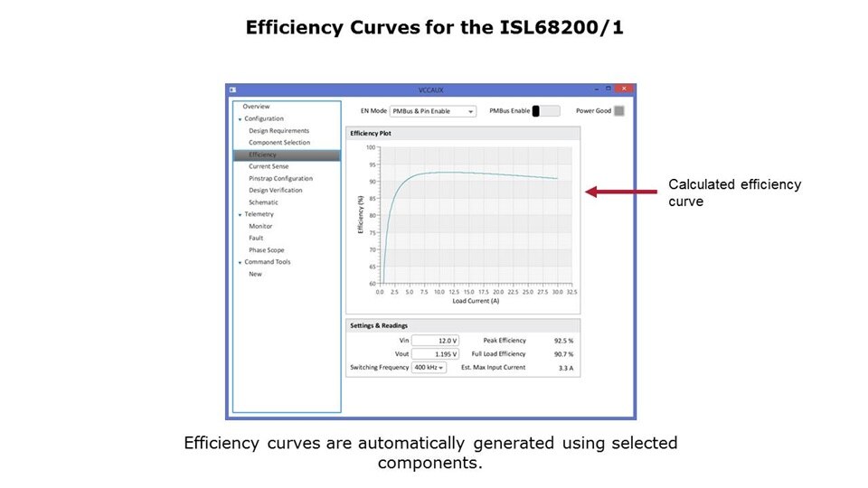Go to Design Verification page
The height and width of the screenshot is (488, 868).
[x=276, y=190]
